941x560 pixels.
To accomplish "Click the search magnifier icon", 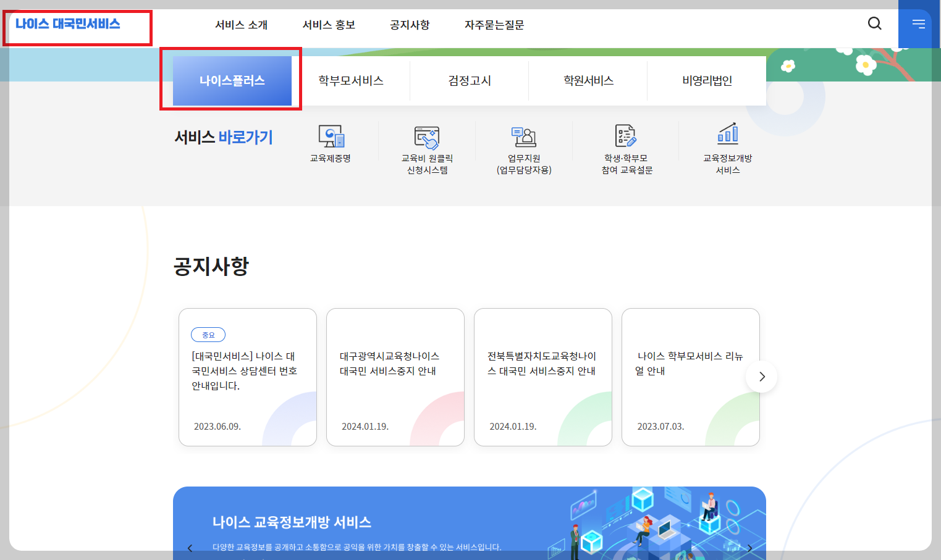I will point(874,23).
